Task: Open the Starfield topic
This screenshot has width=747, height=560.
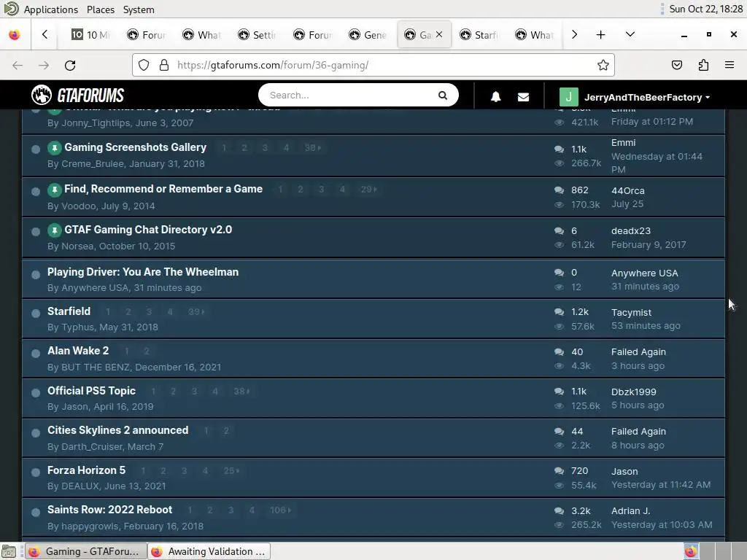Action: point(69,311)
